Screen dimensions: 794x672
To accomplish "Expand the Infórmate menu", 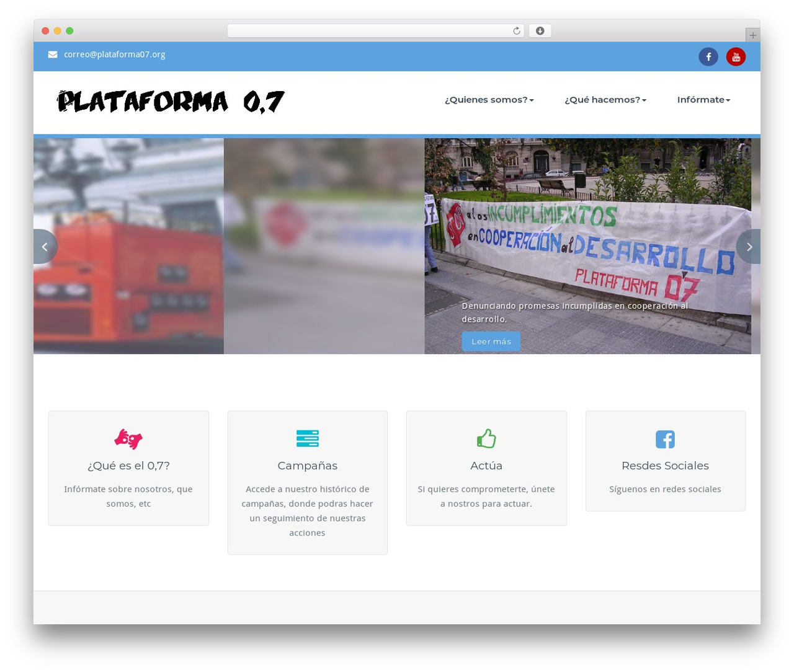I will (x=703, y=100).
